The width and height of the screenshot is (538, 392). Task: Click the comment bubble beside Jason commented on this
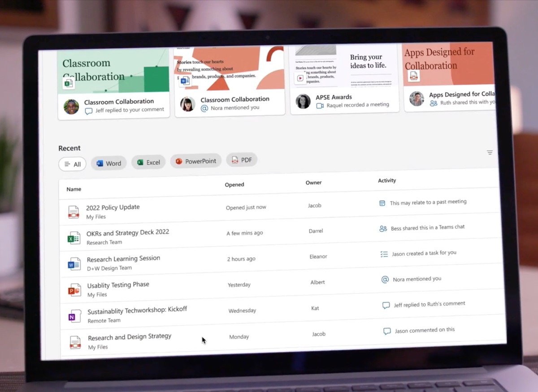point(386,331)
